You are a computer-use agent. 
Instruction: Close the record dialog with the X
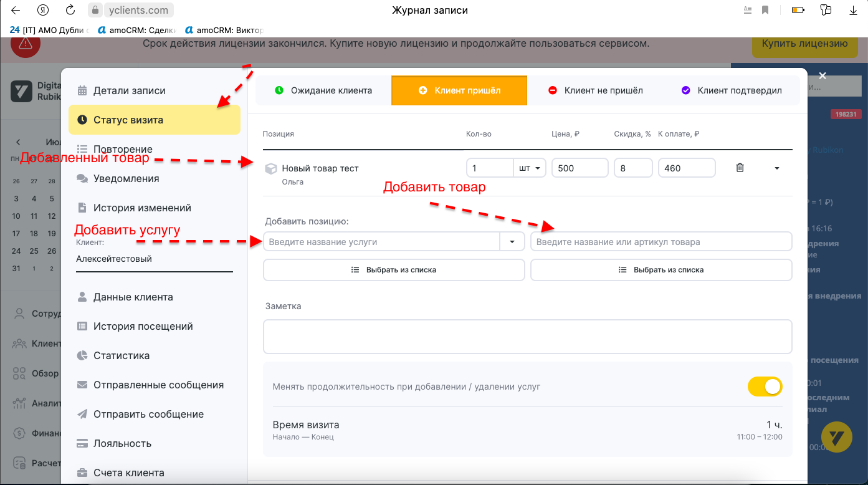coord(823,75)
